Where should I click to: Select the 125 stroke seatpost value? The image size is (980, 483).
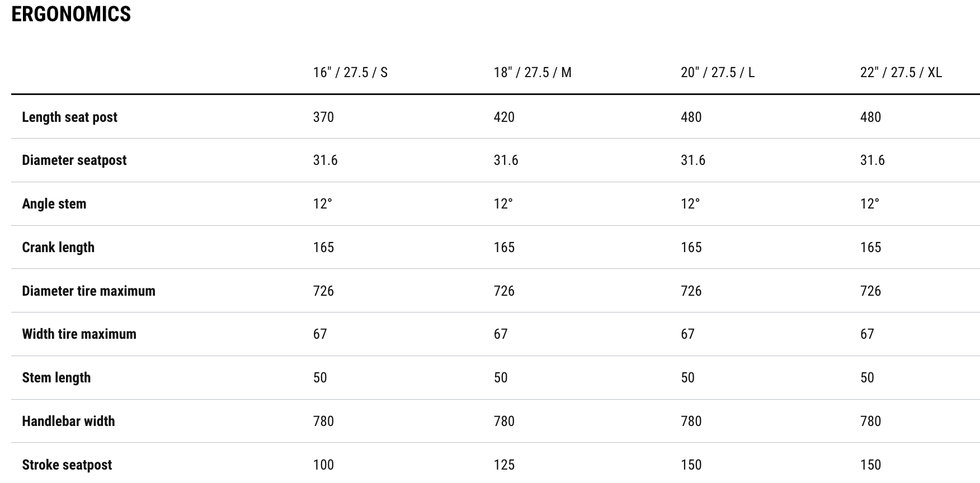[504, 465]
